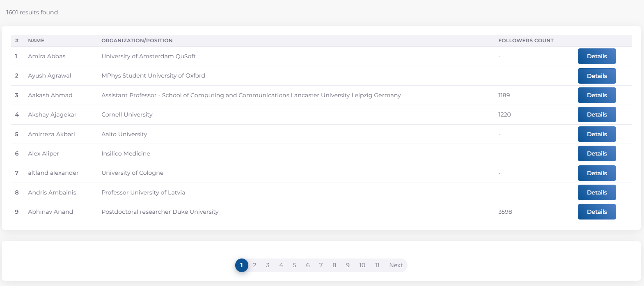Viewport: 644px width, 286px height.
Task: Open Details for Ayush Agrawal
Action: (596, 76)
